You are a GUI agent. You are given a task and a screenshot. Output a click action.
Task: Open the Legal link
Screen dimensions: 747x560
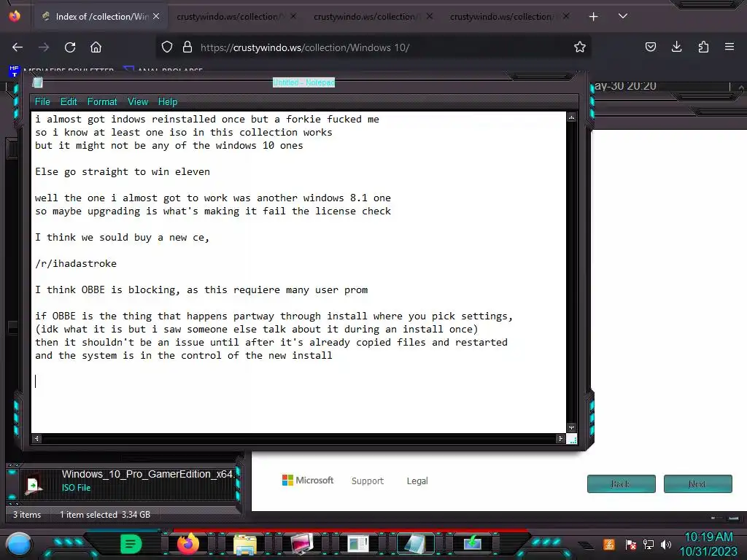[x=417, y=481]
